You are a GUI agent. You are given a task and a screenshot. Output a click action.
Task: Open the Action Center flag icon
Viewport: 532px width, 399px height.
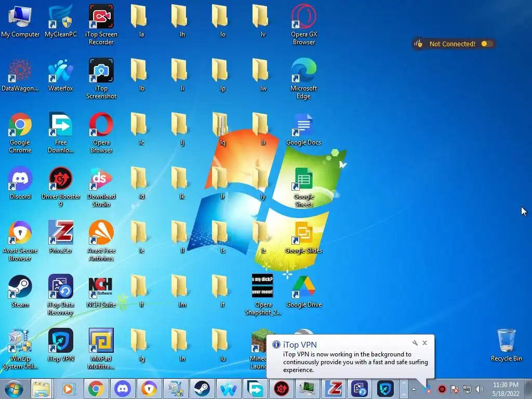(454, 389)
